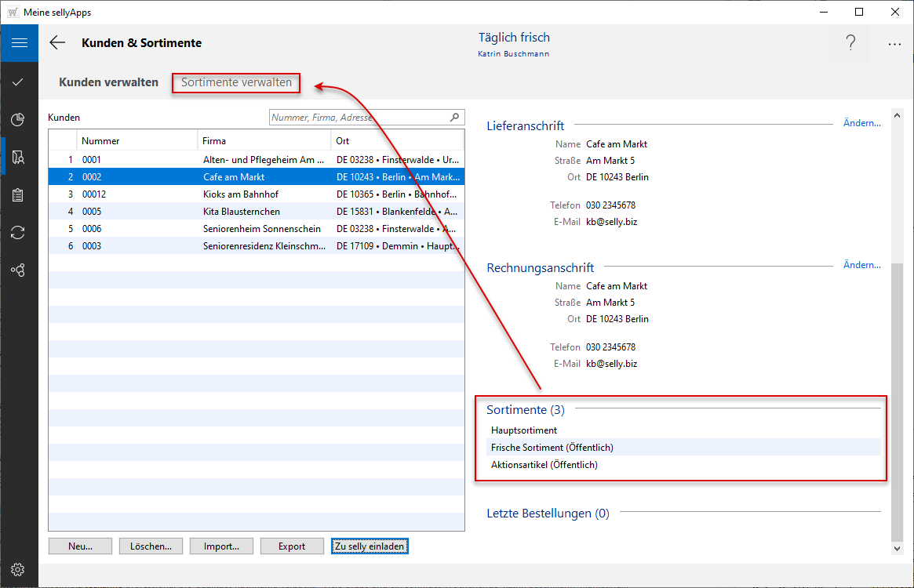Open the three-dot more options menu

894,44
